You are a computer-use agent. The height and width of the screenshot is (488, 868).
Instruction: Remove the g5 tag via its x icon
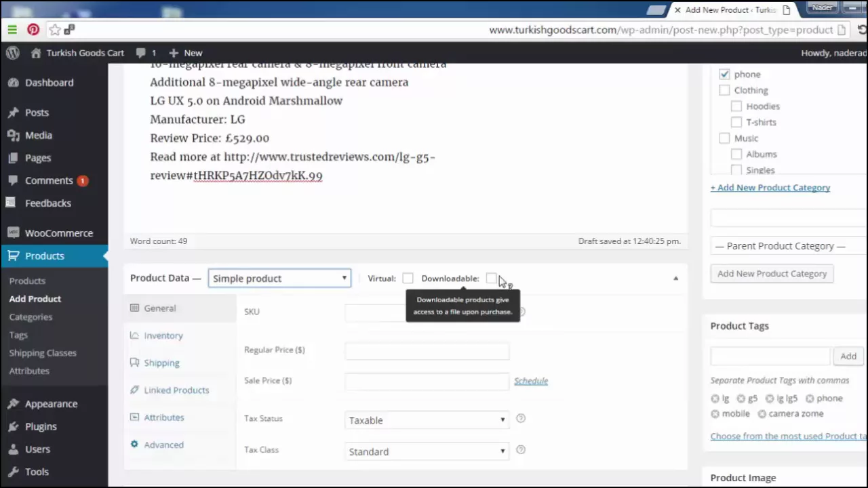tap(741, 399)
